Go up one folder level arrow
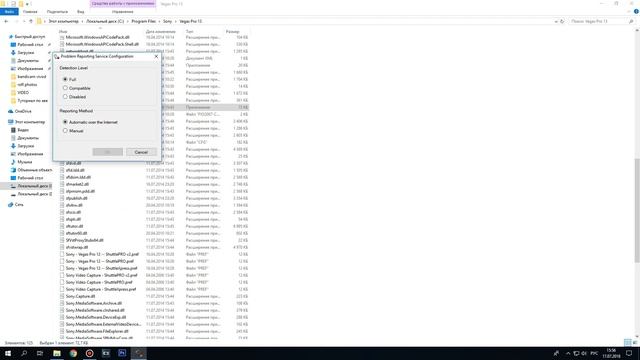The image size is (640, 360). [31, 21]
